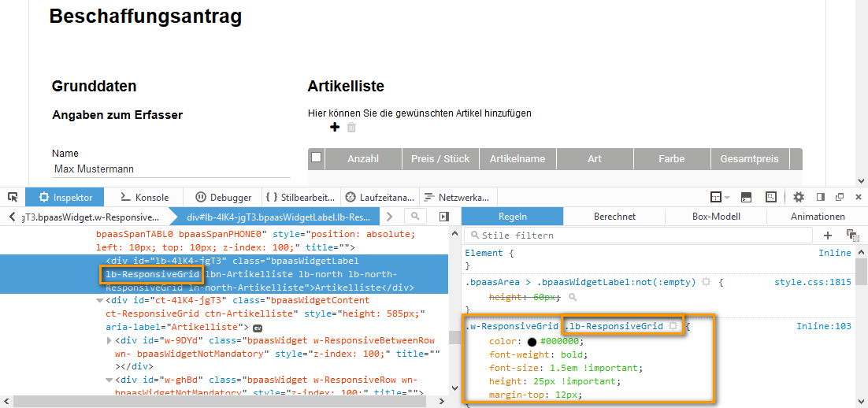Expand the w-9DYd div node
Viewport: 868px width, 408px height.
pos(109,340)
